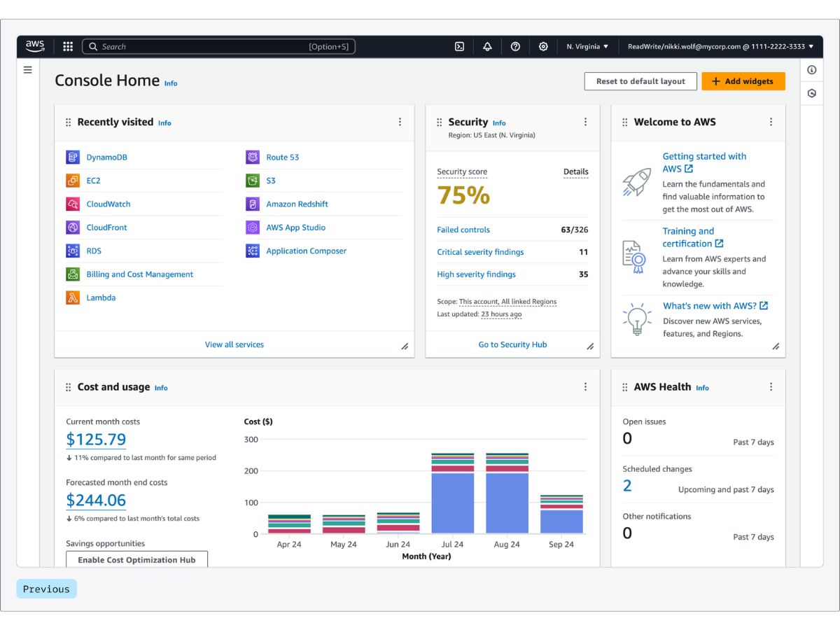Open the services grid menu
Viewport: 840px width, 630px height.
[68, 47]
